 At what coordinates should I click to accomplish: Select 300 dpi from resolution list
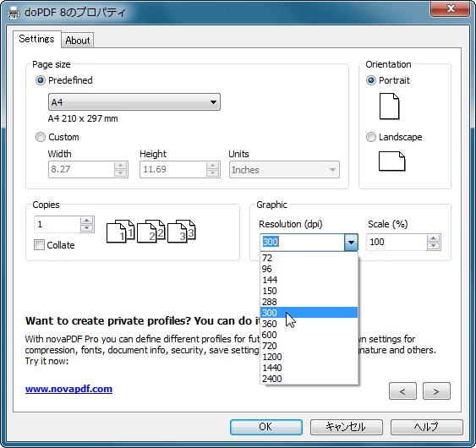pos(309,313)
